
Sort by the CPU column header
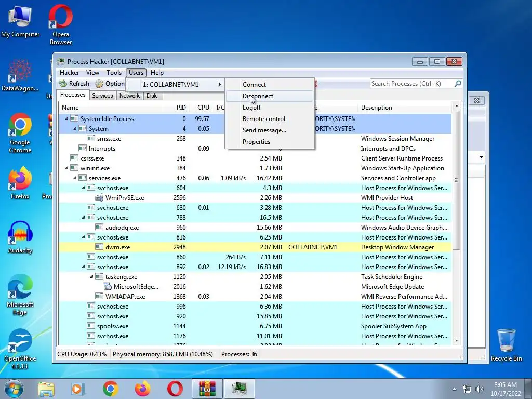(201, 108)
